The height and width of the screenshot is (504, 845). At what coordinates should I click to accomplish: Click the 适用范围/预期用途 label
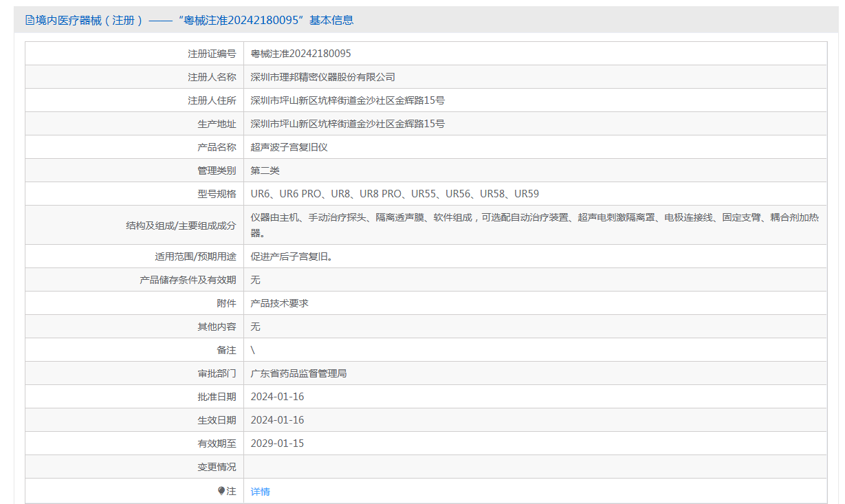pos(195,256)
